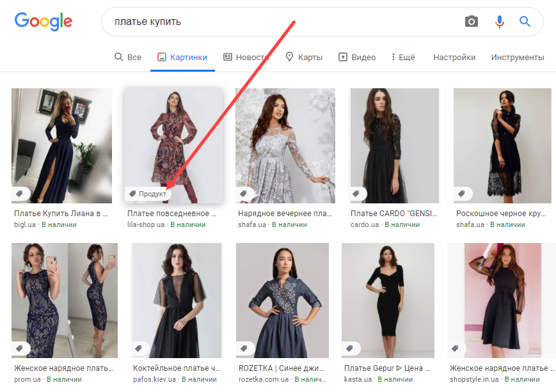This screenshot has width=556, height=392.
Task: Open the 'Настройки' settings menu
Action: pos(454,57)
